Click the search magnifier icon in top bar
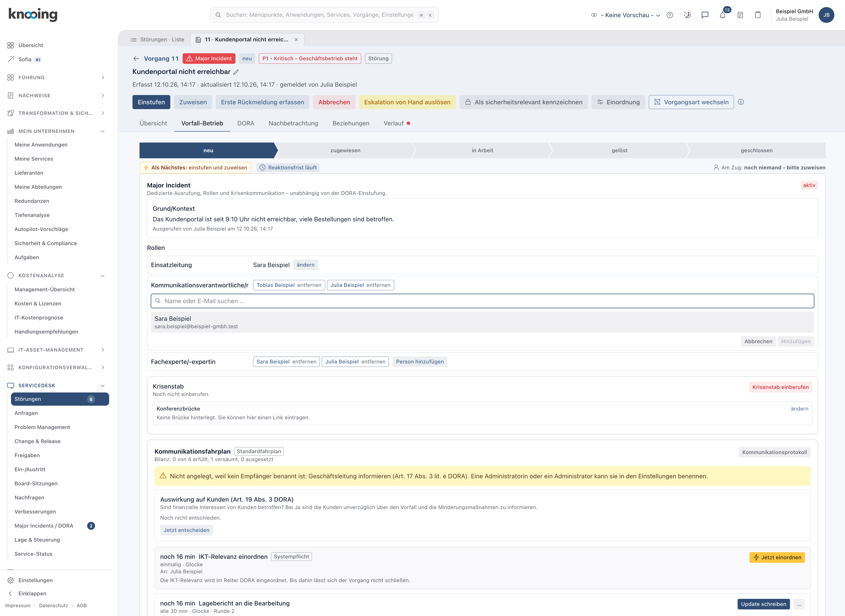The height and width of the screenshot is (616, 845). 218,15
